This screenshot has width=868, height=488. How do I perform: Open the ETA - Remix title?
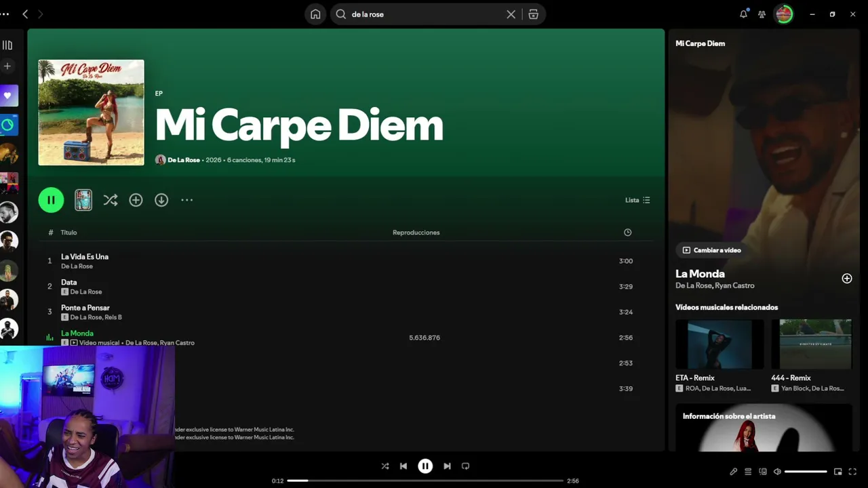pyautogui.click(x=695, y=378)
